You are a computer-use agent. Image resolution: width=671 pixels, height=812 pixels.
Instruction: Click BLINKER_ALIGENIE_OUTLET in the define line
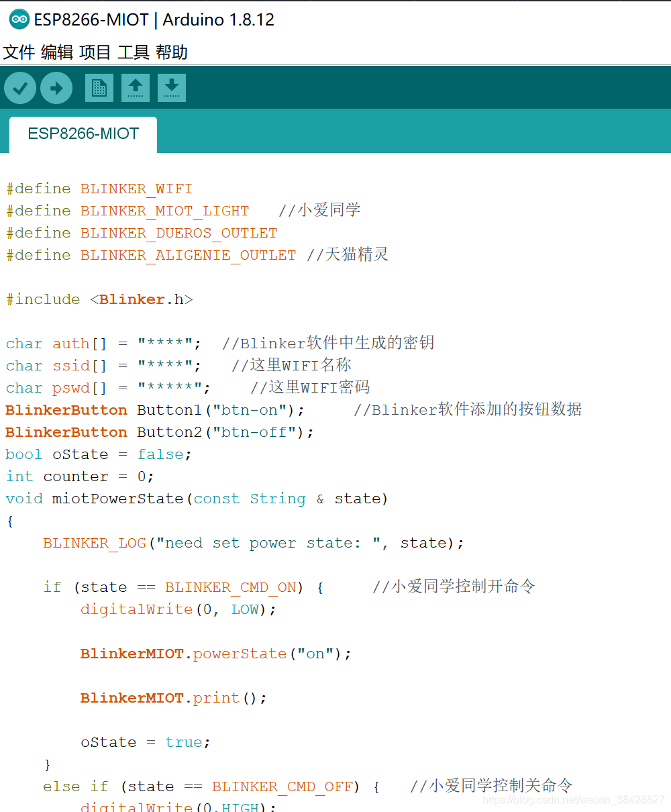(x=188, y=255)
